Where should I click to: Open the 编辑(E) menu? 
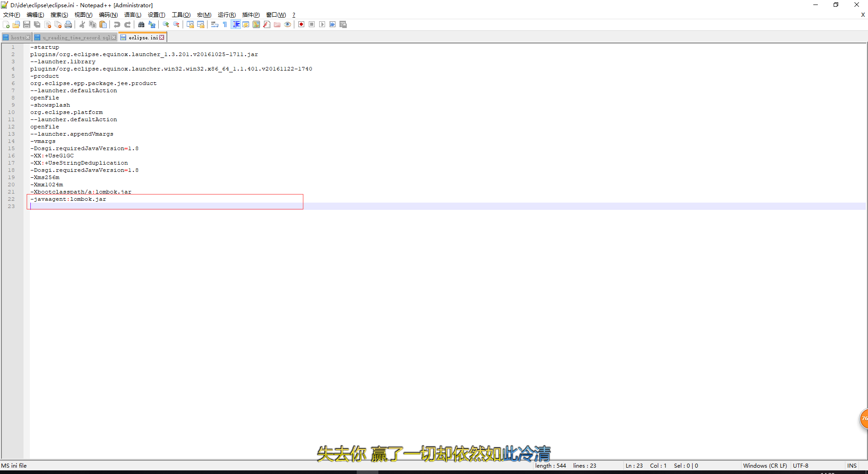[35, 15]
